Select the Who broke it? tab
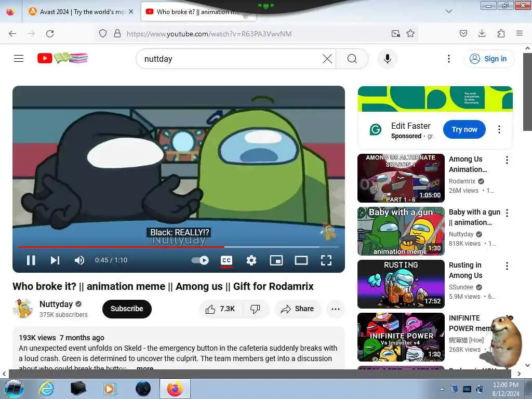Screen dimensions: 532x399 (197, 12)
